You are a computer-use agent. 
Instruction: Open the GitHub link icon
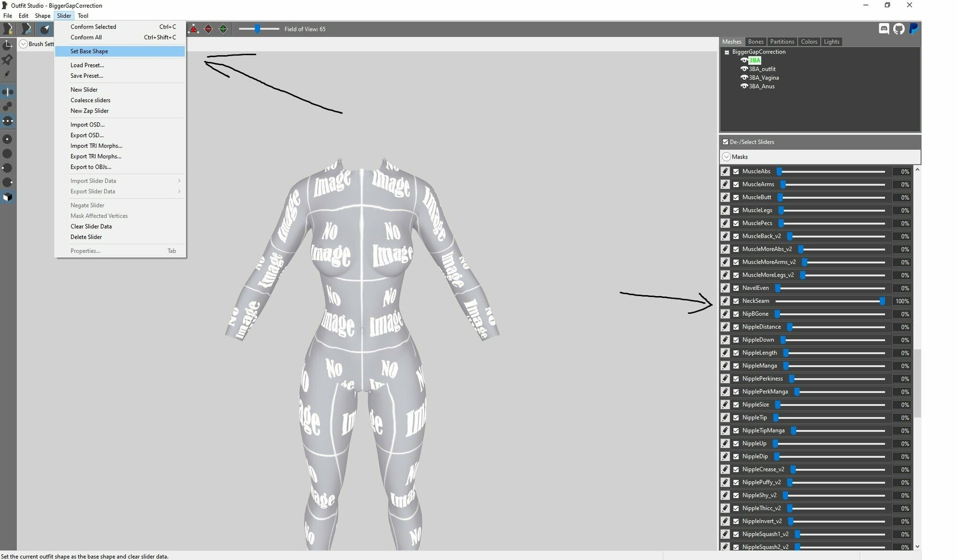point(899,29)
